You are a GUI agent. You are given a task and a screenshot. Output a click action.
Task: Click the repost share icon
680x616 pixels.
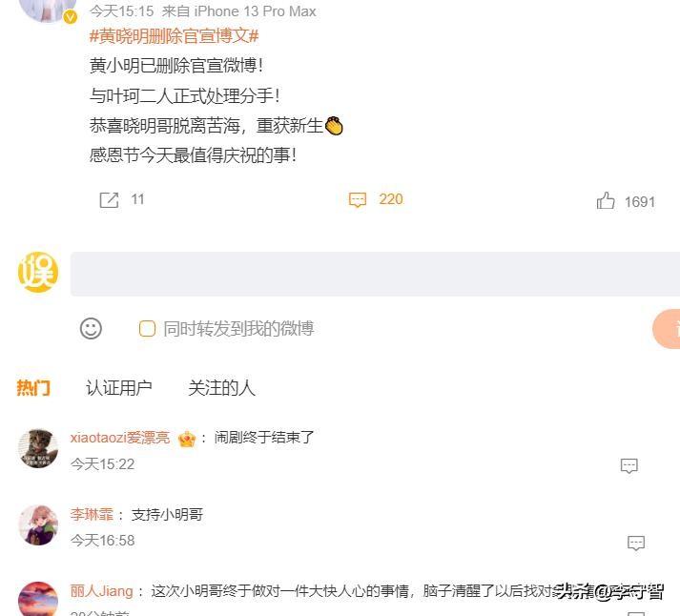[x=109, y=200]
